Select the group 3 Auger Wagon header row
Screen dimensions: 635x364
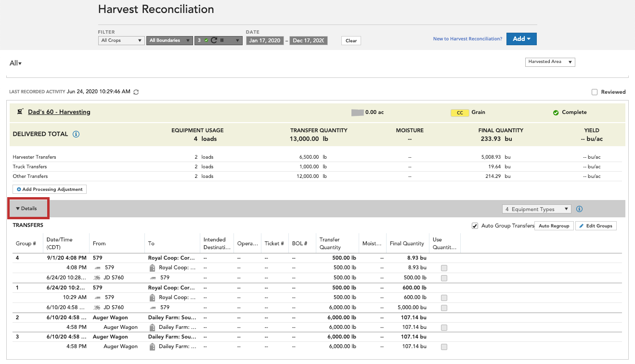[317, 337]
